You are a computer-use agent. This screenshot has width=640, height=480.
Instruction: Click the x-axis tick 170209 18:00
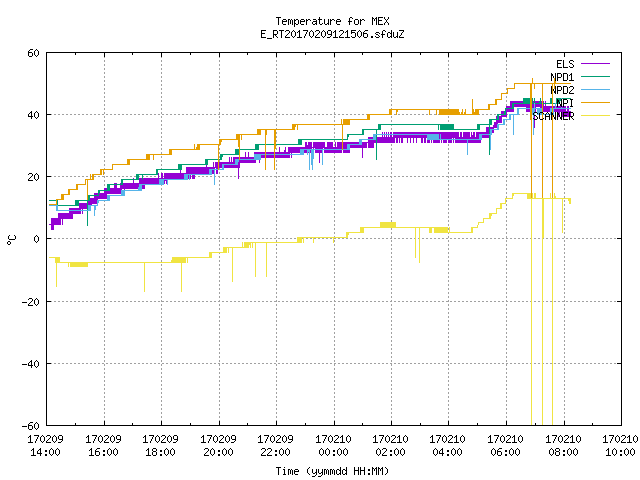(160, 446)
